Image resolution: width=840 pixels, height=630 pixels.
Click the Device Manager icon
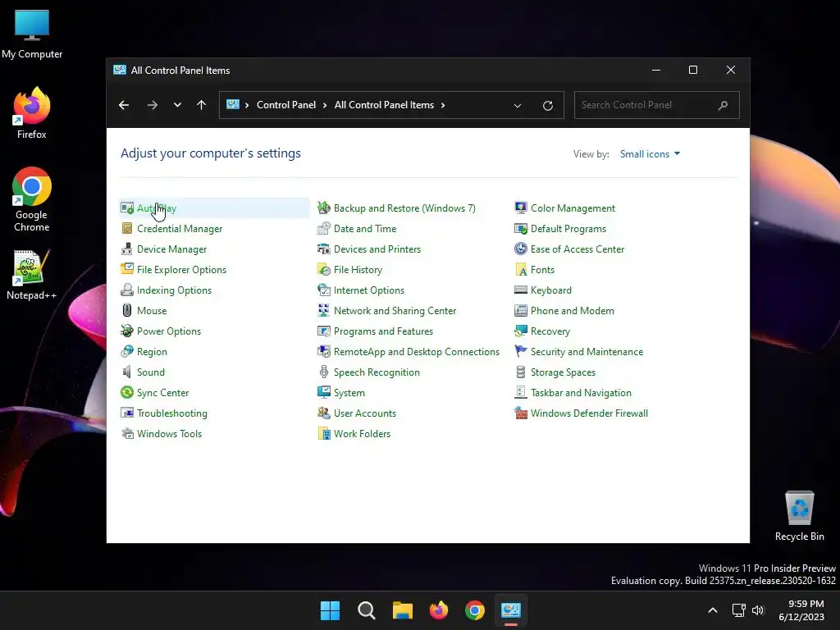[x=127, y=249]
